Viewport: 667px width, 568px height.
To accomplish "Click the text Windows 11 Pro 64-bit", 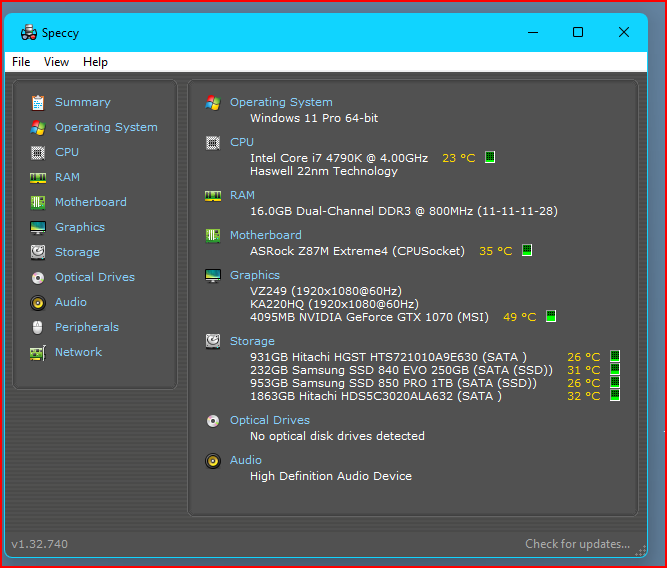I will pos(314,118).
